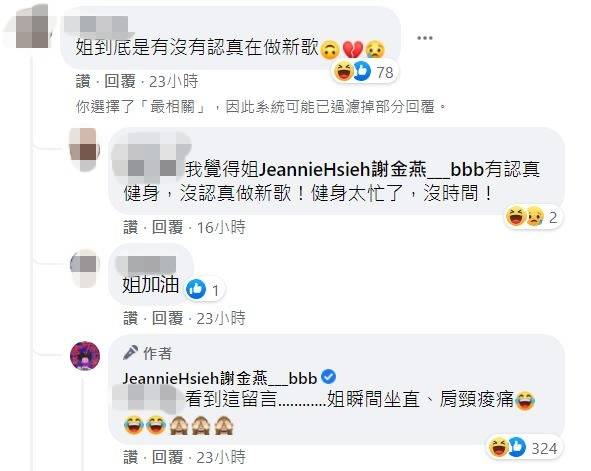This screenshot has height=471, width=591.
Task: Like the author's reply about 肩頸痠痛
Action: coord(130,457)
